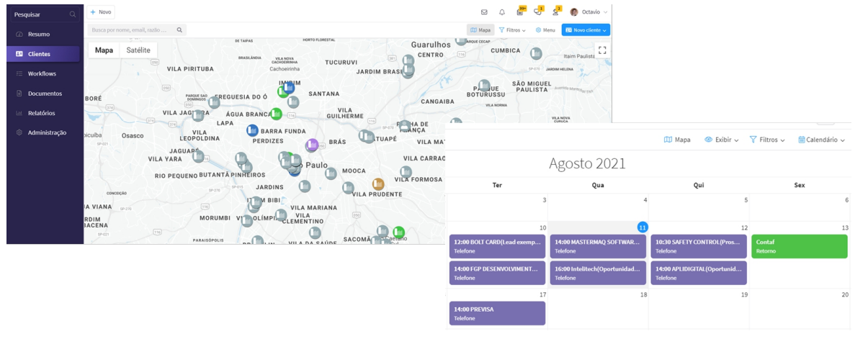Toggle fullscreen map view icon

602,50
